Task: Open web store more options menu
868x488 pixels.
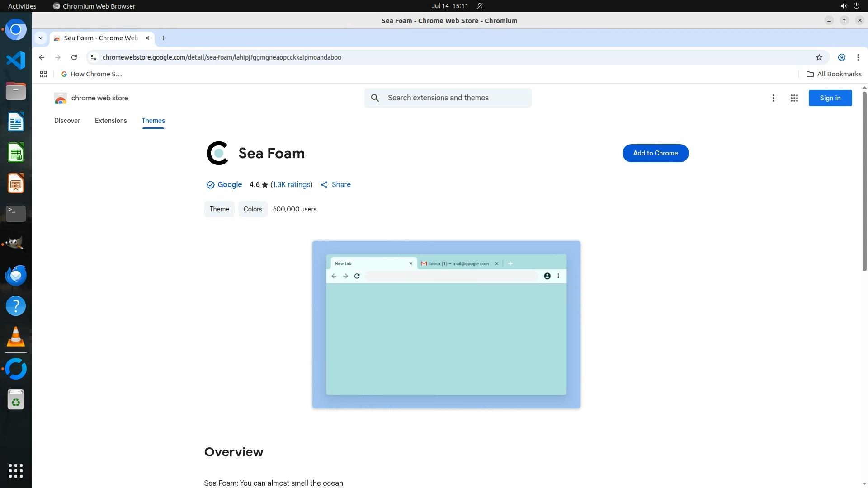Action: pos(773,98)
